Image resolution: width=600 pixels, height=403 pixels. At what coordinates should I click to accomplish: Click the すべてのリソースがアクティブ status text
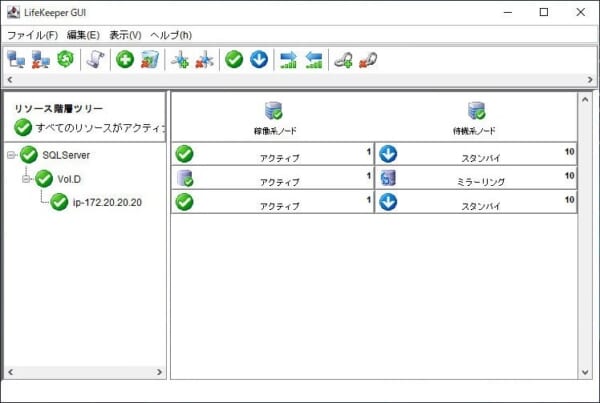pyautogui.click(x=101, y=127)
